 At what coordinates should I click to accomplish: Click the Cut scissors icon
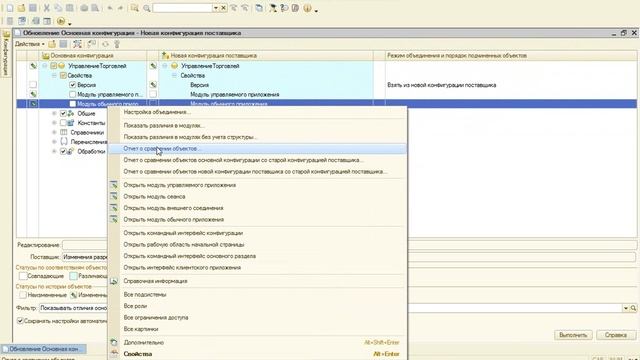click(47, 8)
